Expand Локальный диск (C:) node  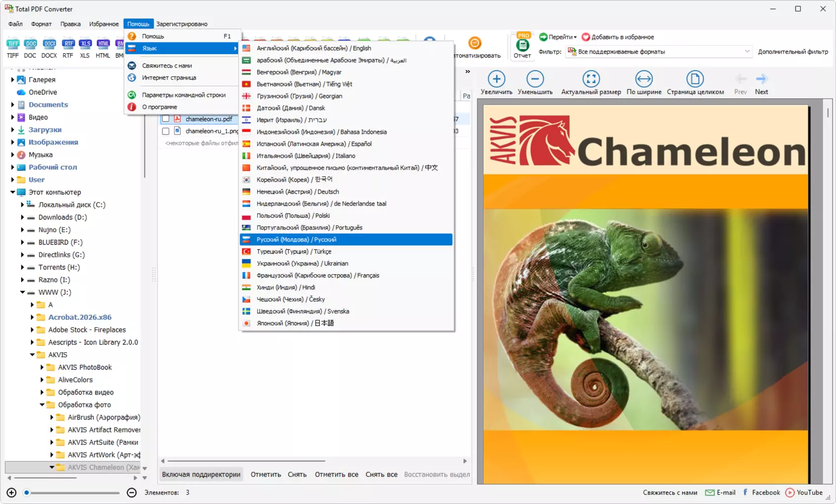[x=22, y=205]
